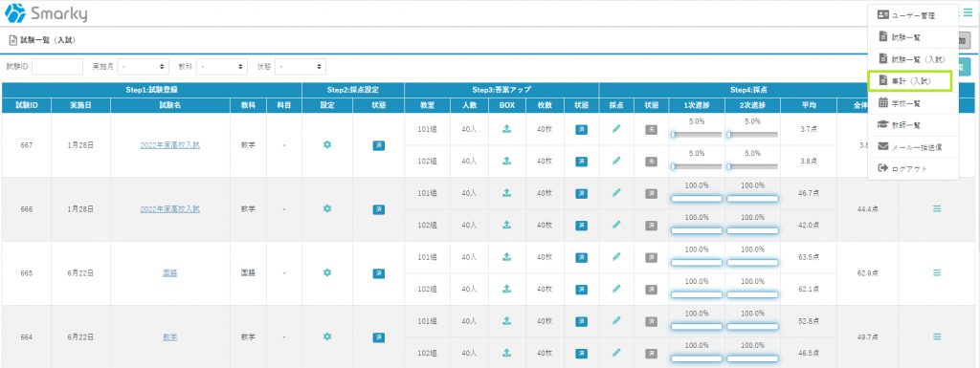
Task: Click the 49.7点 overall score
Action: [x=867, y=336]
